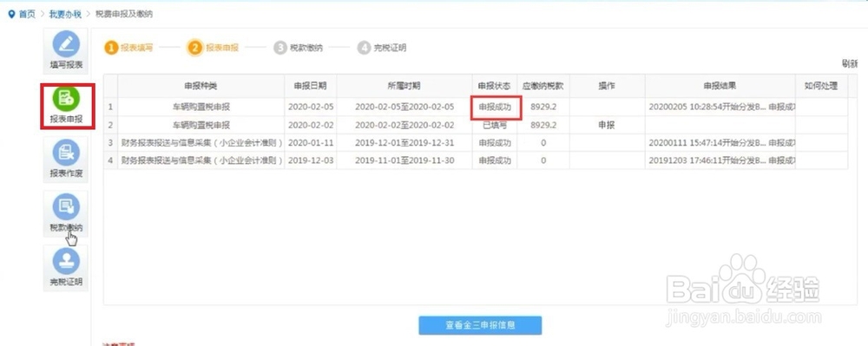The width and height of the screenshot is (868, 346).
Task: Click the 所属时期 column header
Action: tap(404, 86)
